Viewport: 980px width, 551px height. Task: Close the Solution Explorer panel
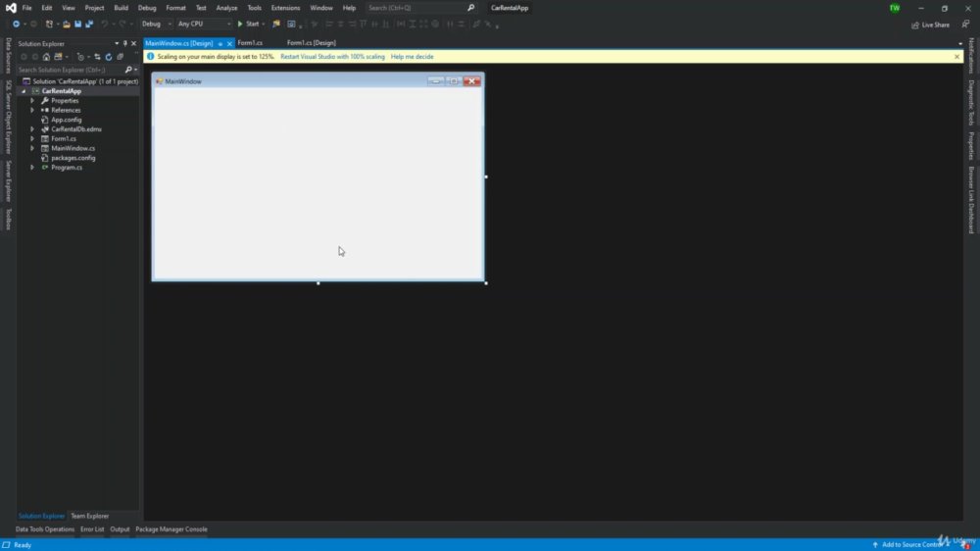133,44
